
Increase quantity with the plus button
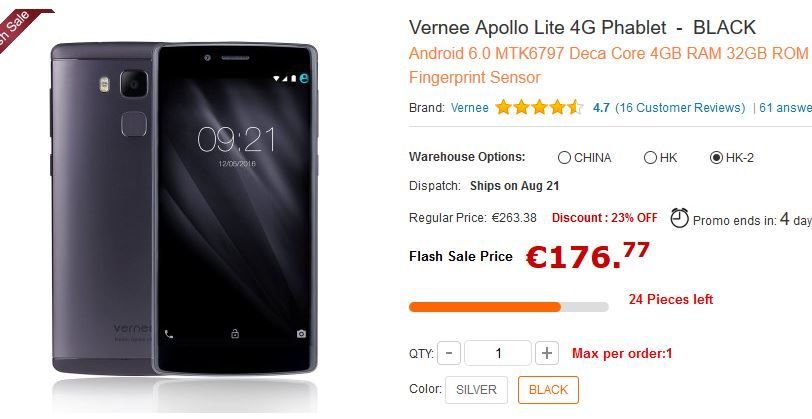(547, 353)
